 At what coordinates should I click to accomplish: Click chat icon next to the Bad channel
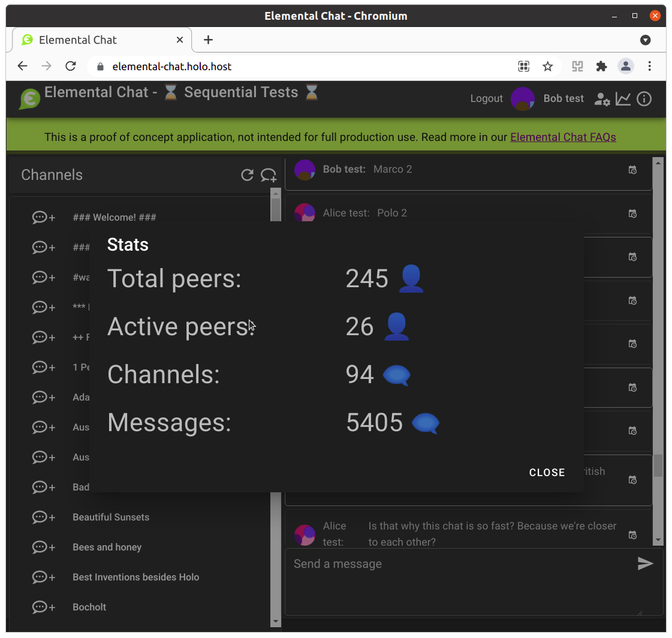[x=44, y=487]
